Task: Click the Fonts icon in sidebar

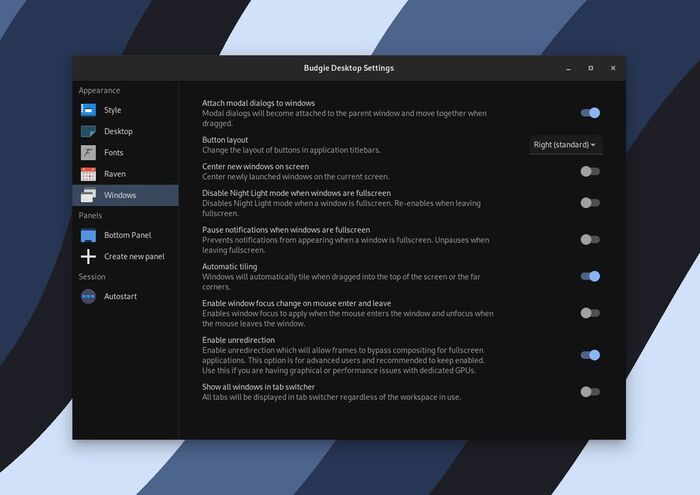Action: [x=88, y=153]
